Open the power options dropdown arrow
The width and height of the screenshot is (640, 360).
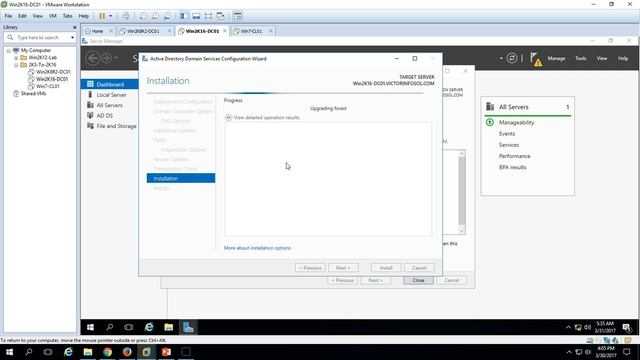tap(110, 16)
